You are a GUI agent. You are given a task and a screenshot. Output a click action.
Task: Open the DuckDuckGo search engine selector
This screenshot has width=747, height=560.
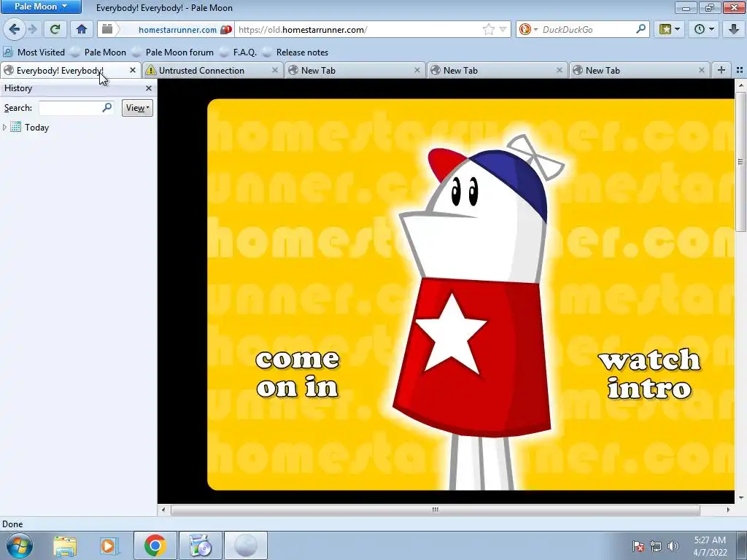(528, 29)
